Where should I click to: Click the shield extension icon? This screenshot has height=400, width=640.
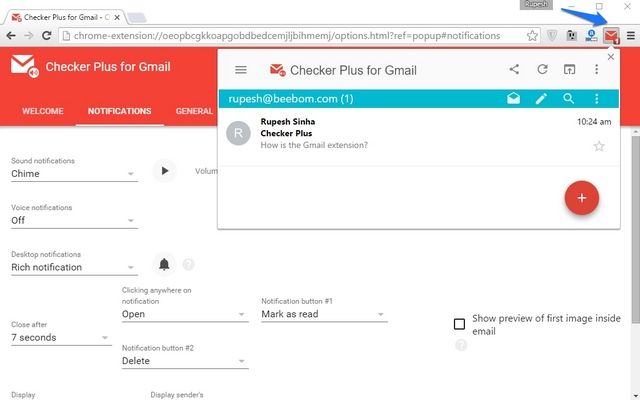pyautogui.click(x=552, y=36)
